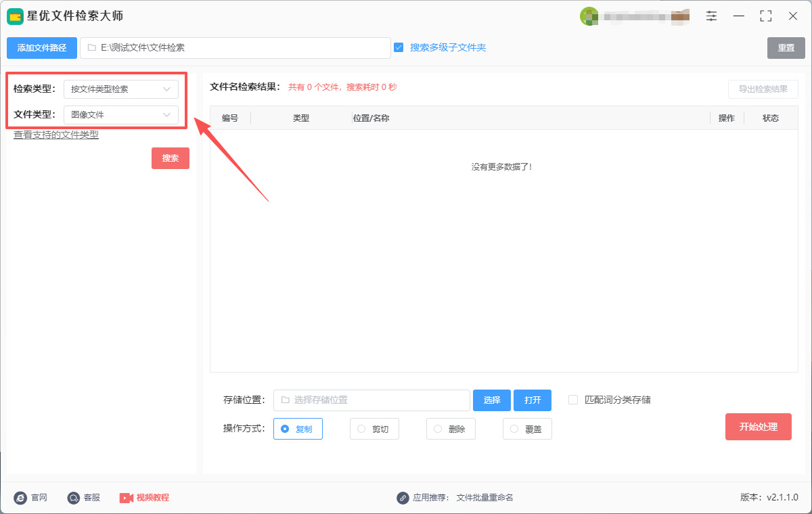Viewport: 812px width, 514px height.
Task: Close the window with the X button
Action: [x=793, y=16]
